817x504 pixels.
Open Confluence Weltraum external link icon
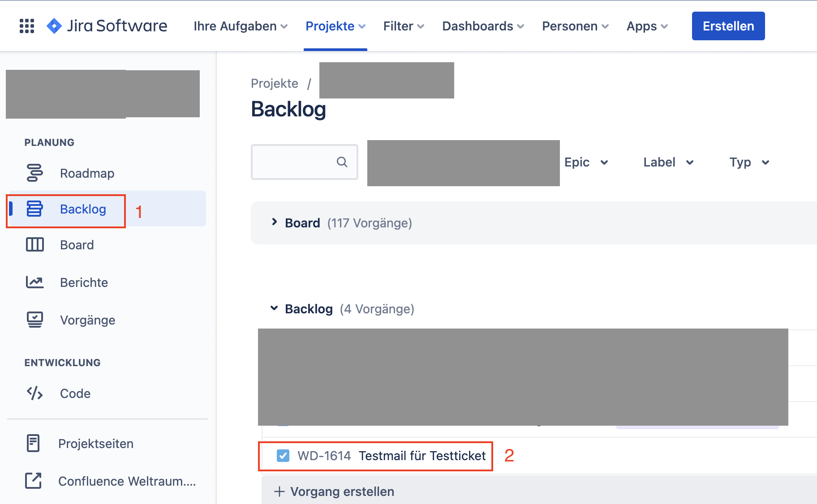point(33,481)
